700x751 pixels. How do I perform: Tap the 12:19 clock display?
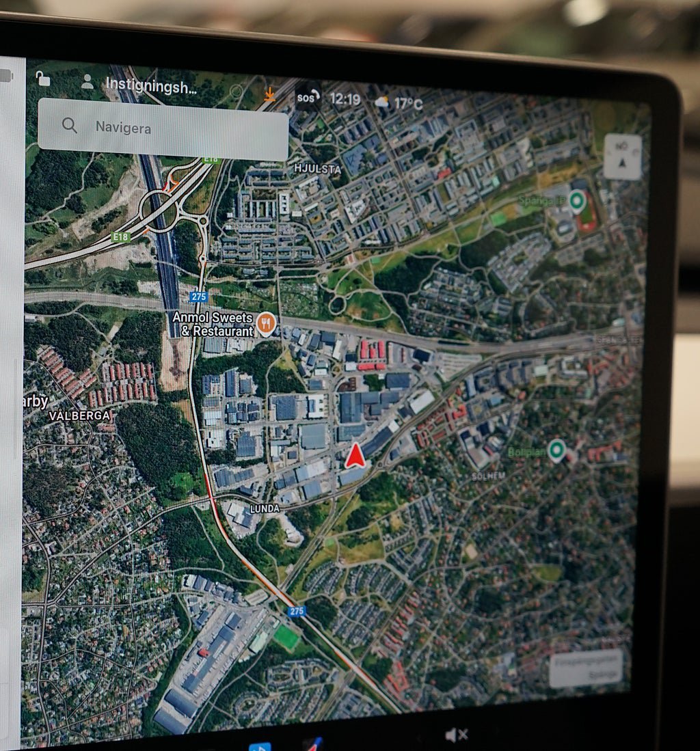pyautogui.click(x=345, y=99)
